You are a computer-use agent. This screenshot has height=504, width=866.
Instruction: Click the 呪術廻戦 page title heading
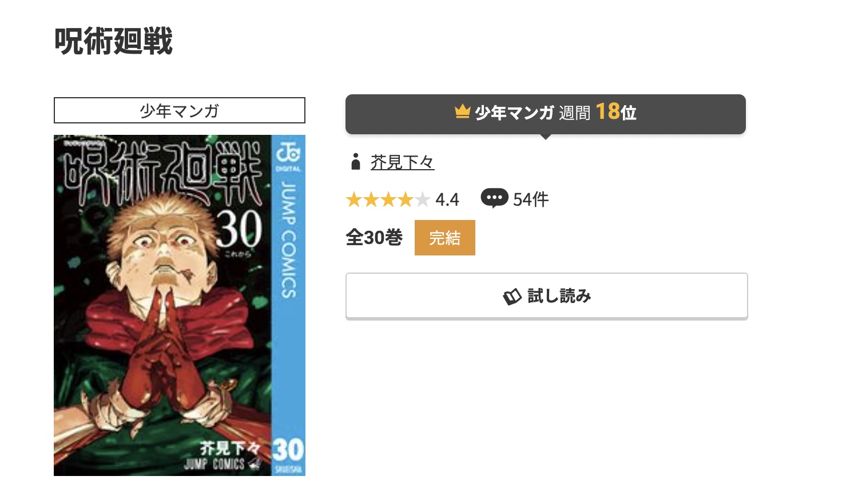pyautogui.click(x=113, y=42)
